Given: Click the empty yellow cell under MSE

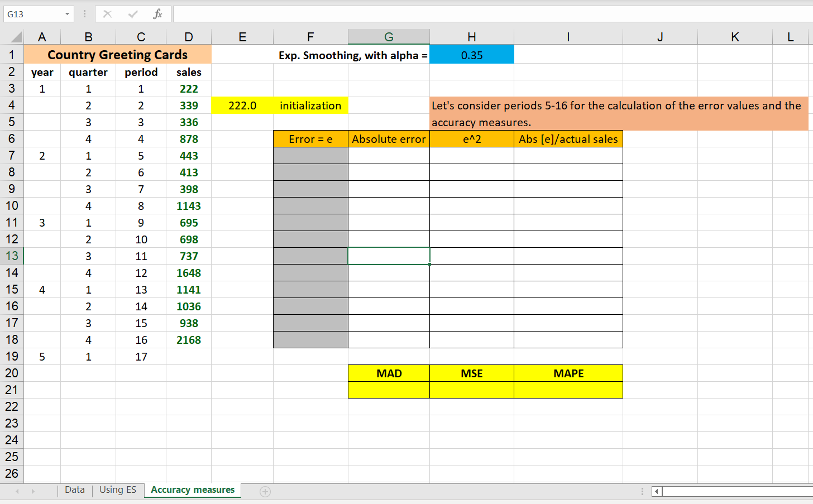Looking at the screenshot, I should pyautogui.click(x=472, y=390).
